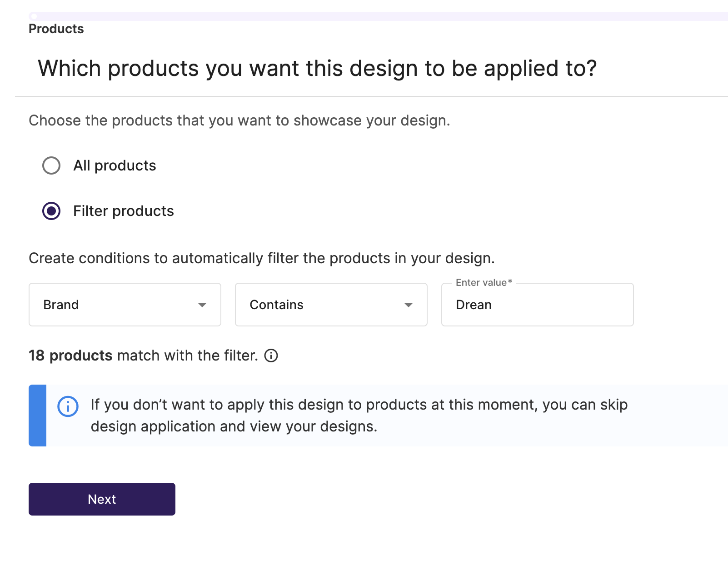Click the arrow on the Contains dropdown
Screen dimensions: 728x561
click(x=409, y=305)
